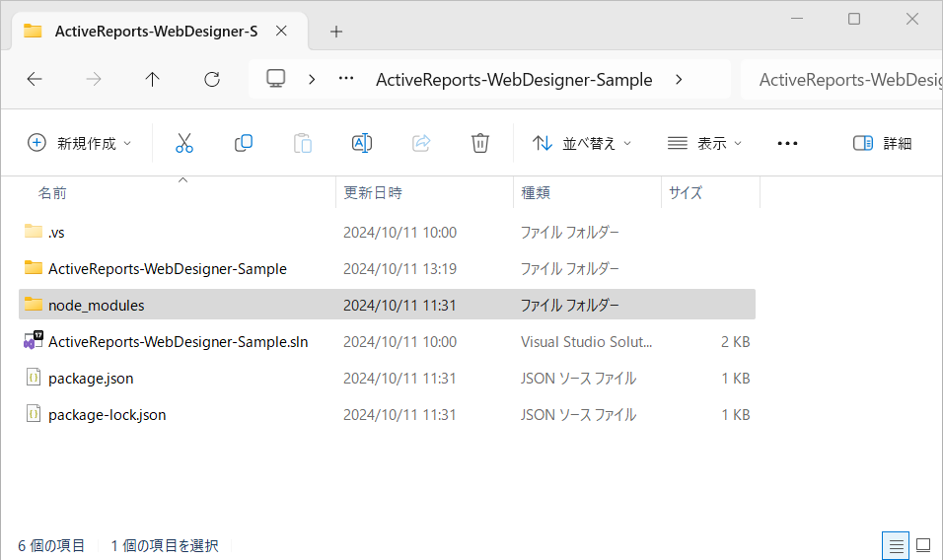The image size is (943, 560).
Task: Select the .vs folder
Action: (x=387, y=232)
